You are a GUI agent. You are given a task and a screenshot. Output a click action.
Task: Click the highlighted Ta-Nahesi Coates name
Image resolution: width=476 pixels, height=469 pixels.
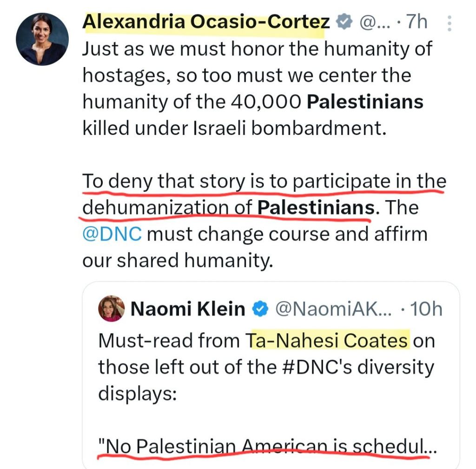pos(327,341)
